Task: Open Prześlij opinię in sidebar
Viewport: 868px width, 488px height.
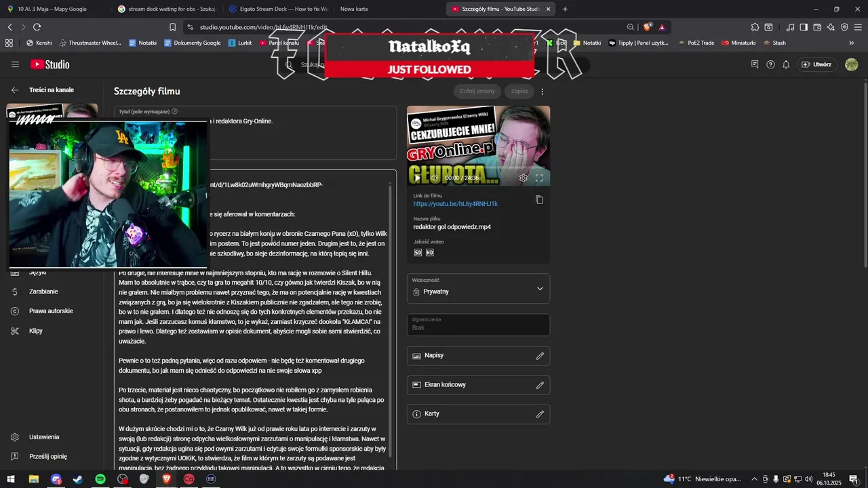Action: (x=48, y=457)
